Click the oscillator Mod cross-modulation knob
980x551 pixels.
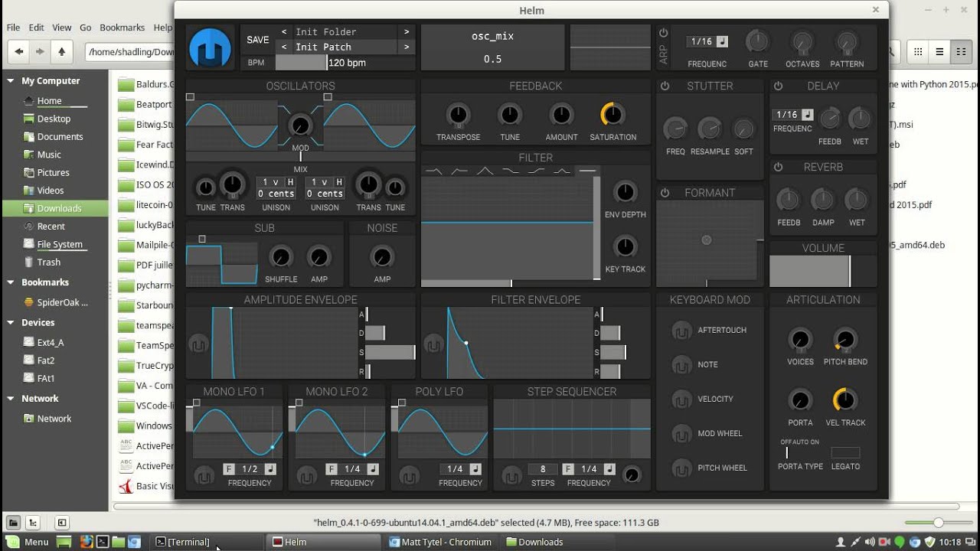click(300, 126)
